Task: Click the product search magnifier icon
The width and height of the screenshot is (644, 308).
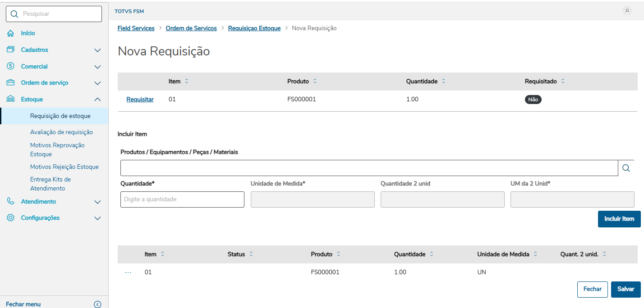Action: point(626,168)
